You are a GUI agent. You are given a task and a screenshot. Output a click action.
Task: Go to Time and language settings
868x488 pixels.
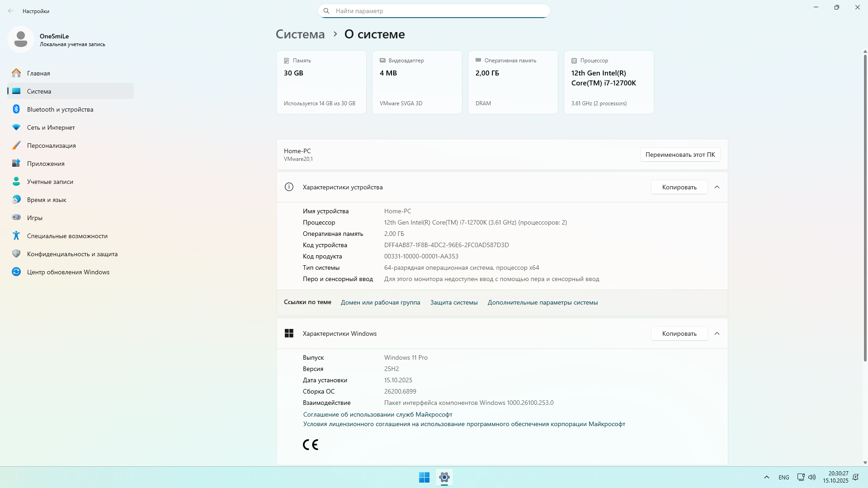(47, 200)
